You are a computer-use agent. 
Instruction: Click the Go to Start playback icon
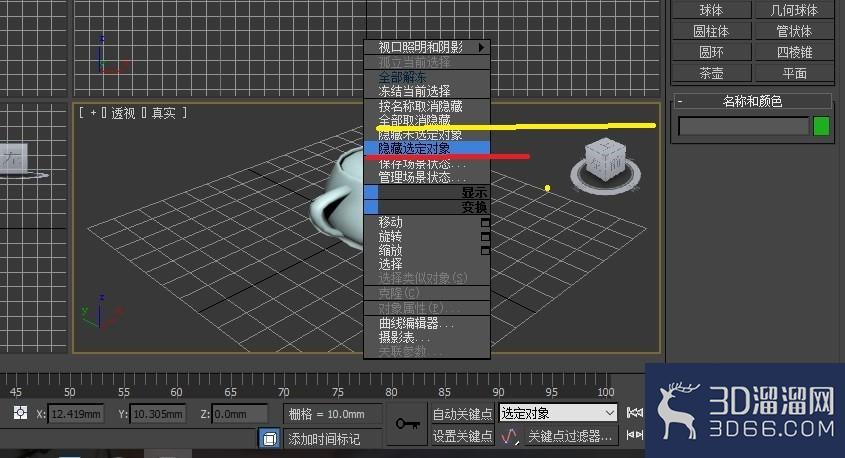pos(635,413)
